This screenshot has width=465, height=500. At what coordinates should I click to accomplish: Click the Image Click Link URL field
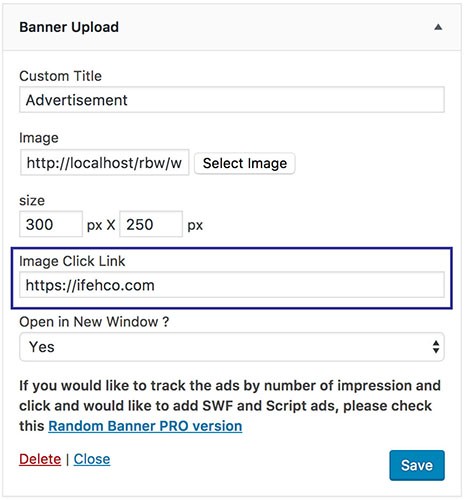[232, 285]
